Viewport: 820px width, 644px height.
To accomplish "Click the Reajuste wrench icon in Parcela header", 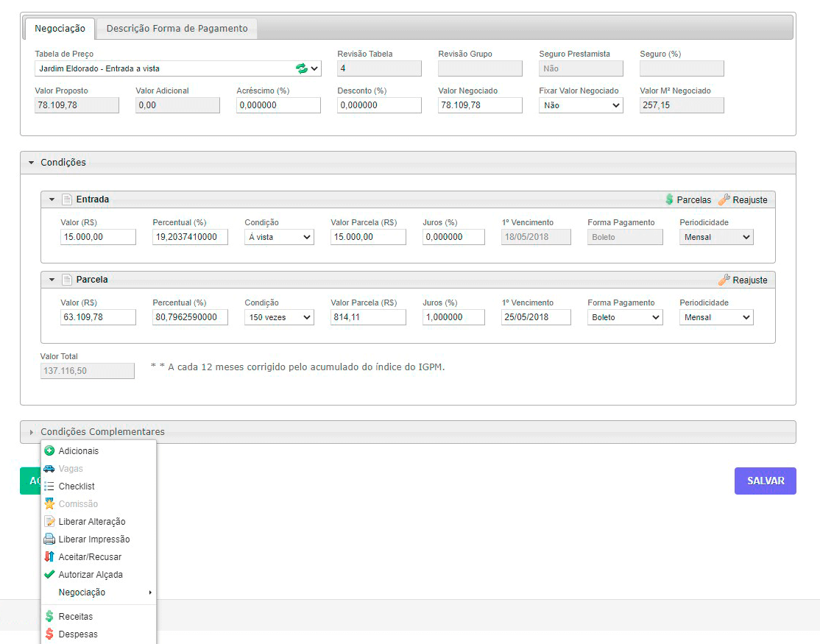I will [724, 280].
